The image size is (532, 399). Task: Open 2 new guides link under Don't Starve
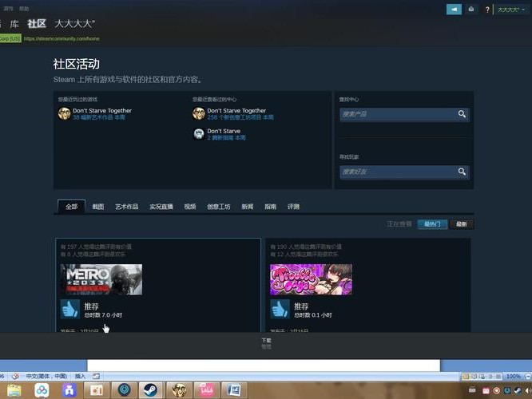point(226,137)
